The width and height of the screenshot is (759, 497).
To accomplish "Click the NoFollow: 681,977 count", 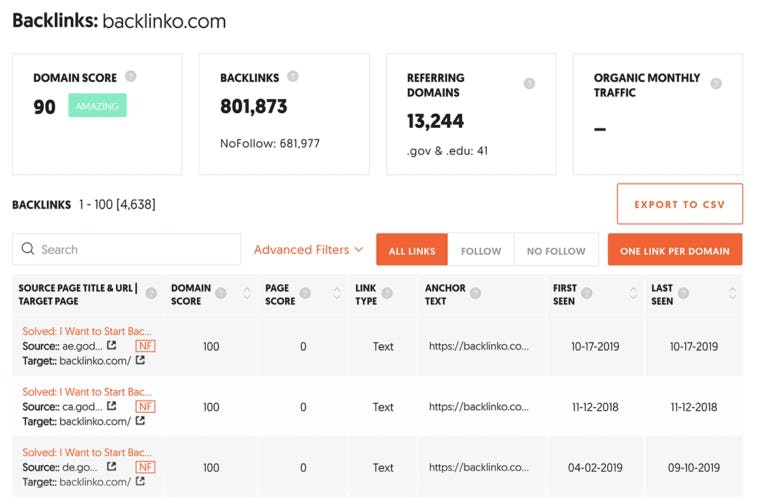I will tap(270, 143).
